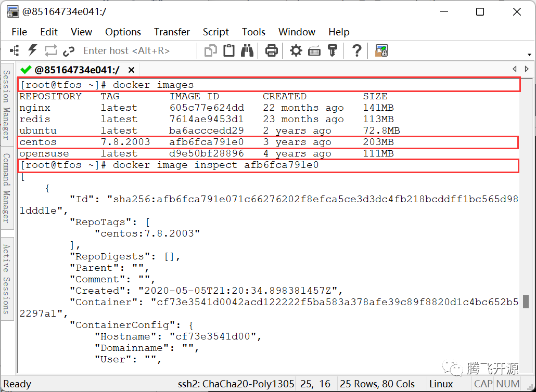Click the NUM indicator in status bar

point(507,384)
